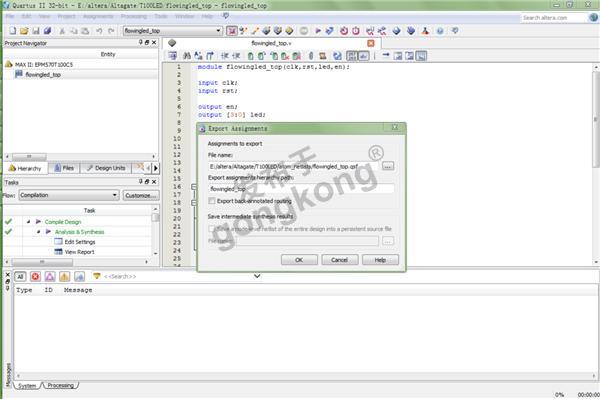Image resolution: width=600 pixels, height=399 pixels.
Task: Click binoculars Find icon in editor toolbar
Action: tap(187, 56)
